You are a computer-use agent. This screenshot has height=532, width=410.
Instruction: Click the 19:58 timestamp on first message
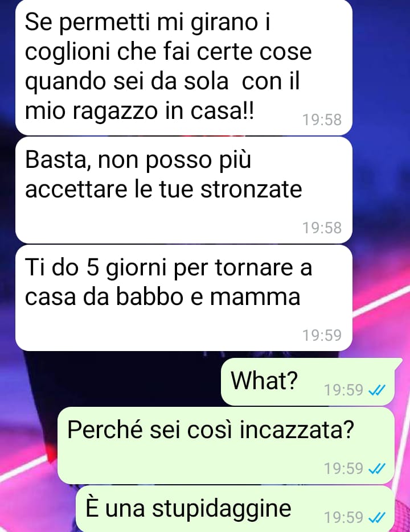[x=322, y=119]
